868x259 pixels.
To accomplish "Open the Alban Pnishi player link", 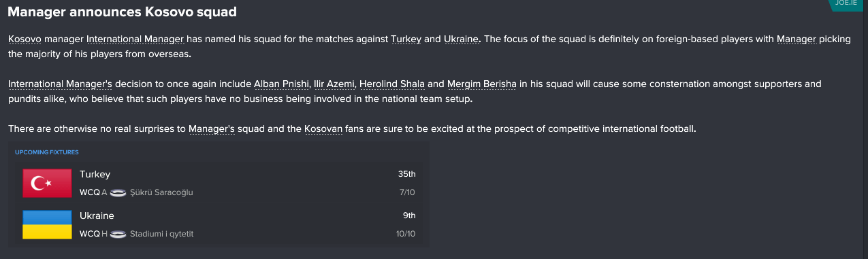I will (282, 84).
